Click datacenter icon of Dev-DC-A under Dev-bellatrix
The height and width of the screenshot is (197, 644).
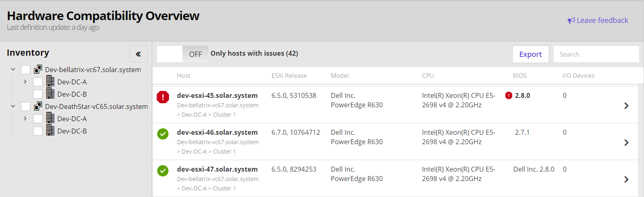[x=50, y=81]
